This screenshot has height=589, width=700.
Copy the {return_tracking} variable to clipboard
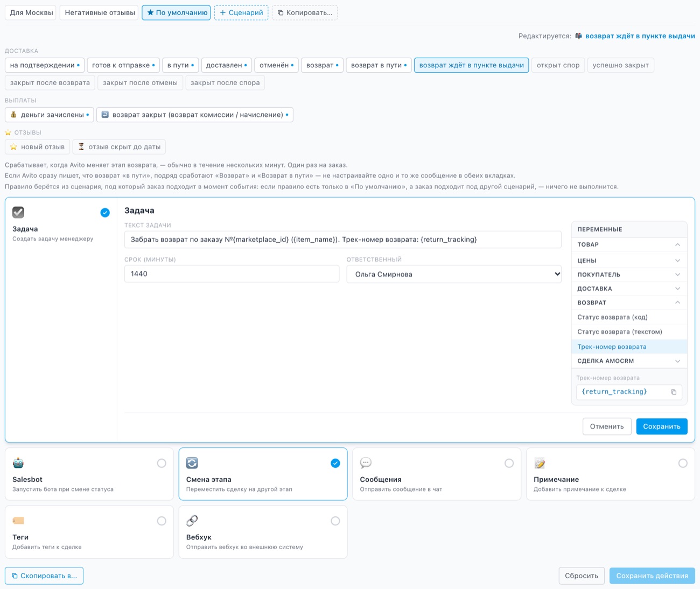674,392
